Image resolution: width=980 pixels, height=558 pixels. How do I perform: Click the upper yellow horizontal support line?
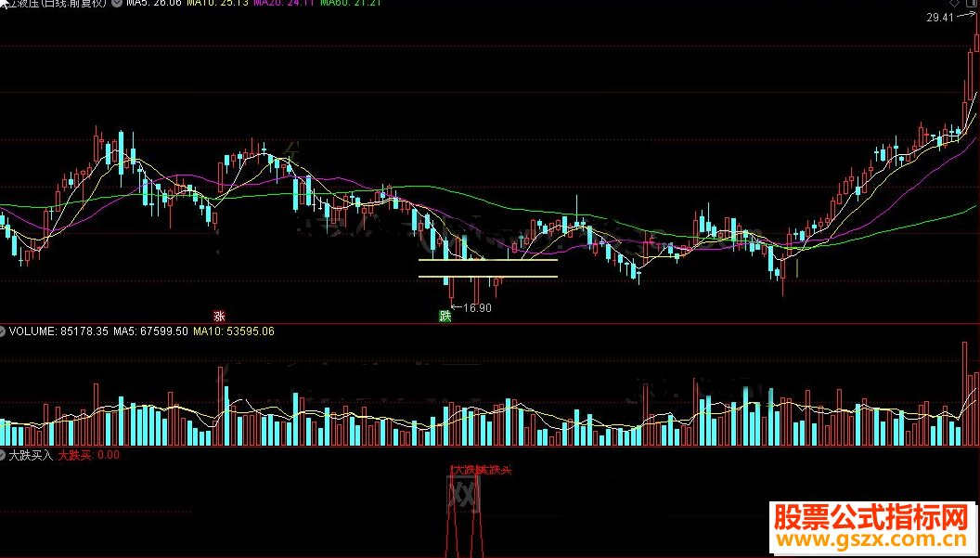pyautogui.click(x=487, y=260)
